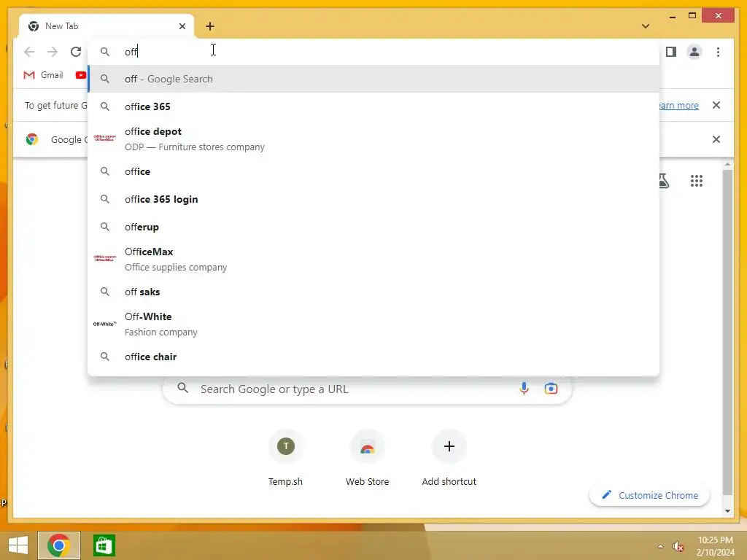The image size is (747, 560).
Task: Start voice search with microphone icon
Action: tap(524, 389)
